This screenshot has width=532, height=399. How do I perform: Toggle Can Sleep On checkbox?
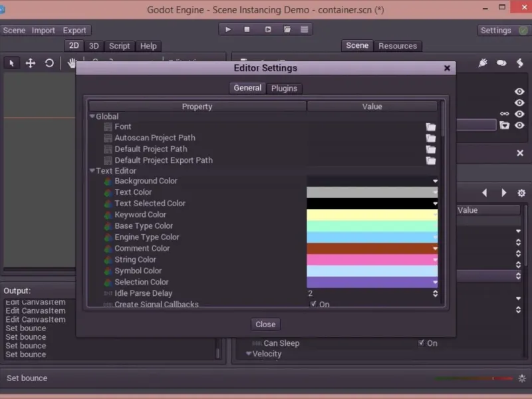[421, 342]
